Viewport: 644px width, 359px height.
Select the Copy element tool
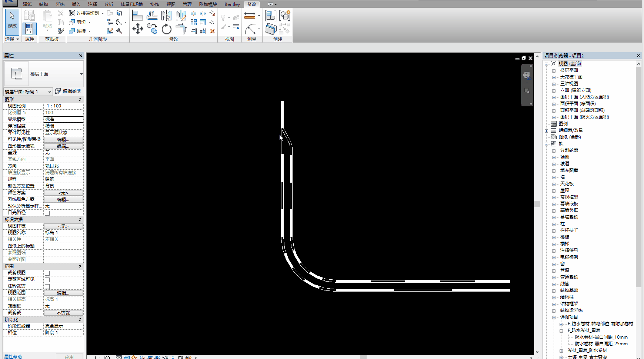click(152, 29)
